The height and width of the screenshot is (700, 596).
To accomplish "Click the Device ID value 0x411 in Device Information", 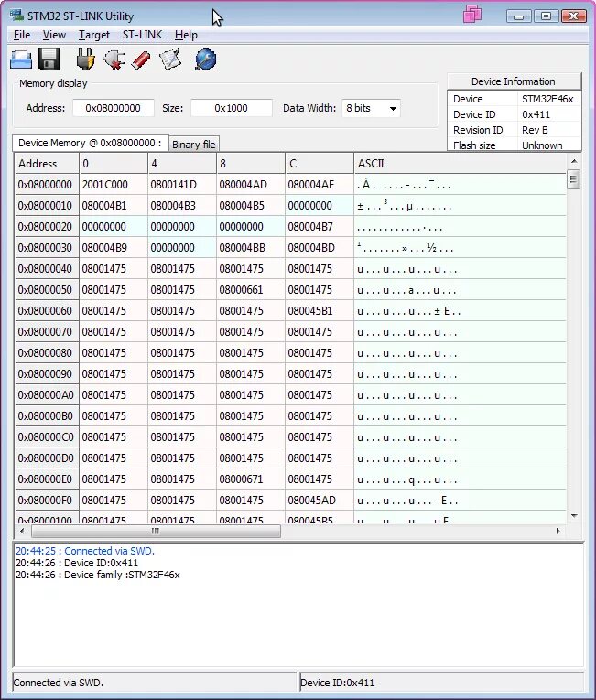I will 536,114.
